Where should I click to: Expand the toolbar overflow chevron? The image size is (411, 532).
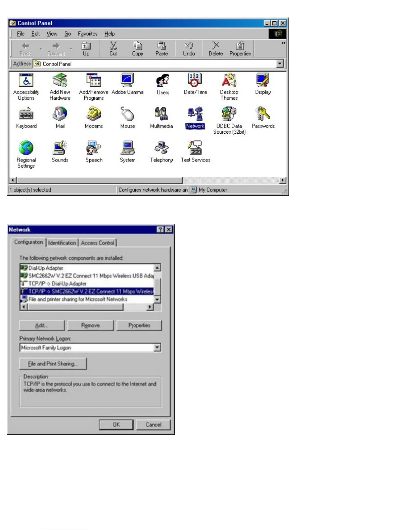[x=283, y=43]
